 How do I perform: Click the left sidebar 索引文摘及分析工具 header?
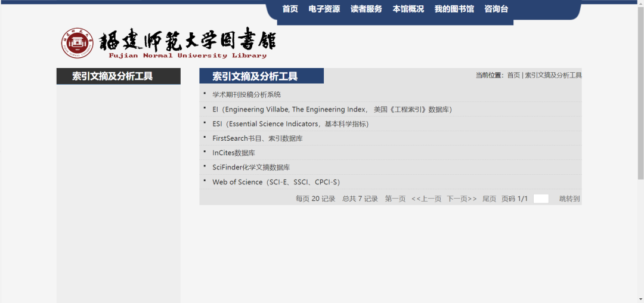pos(118,76)
